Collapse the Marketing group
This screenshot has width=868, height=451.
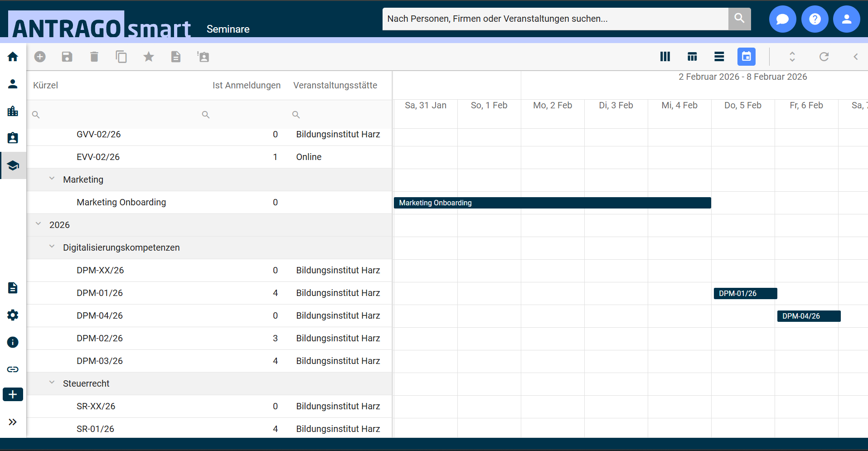coord(52,179)
